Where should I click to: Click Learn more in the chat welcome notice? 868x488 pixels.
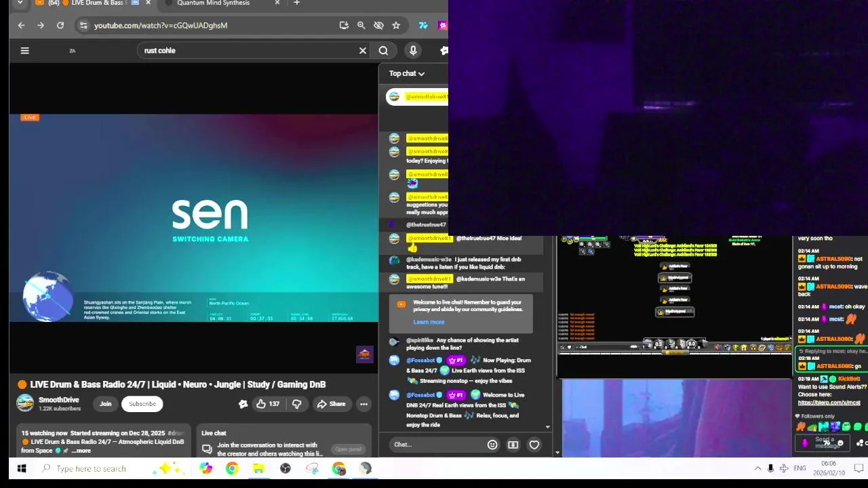[x=429, y=323]
